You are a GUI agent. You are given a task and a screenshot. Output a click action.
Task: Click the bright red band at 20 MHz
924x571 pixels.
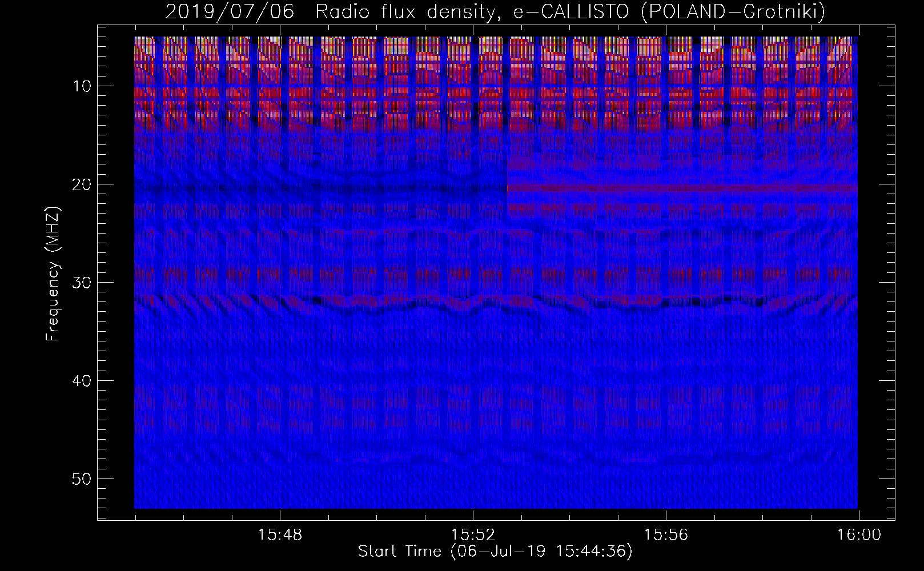pyautogui.click(x=682, y=188)
